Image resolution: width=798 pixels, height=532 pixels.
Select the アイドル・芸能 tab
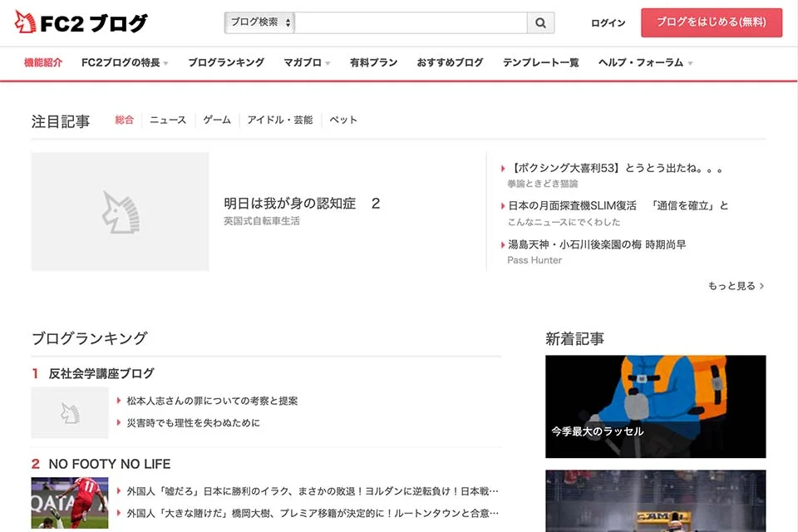click(x=280, y=121)
